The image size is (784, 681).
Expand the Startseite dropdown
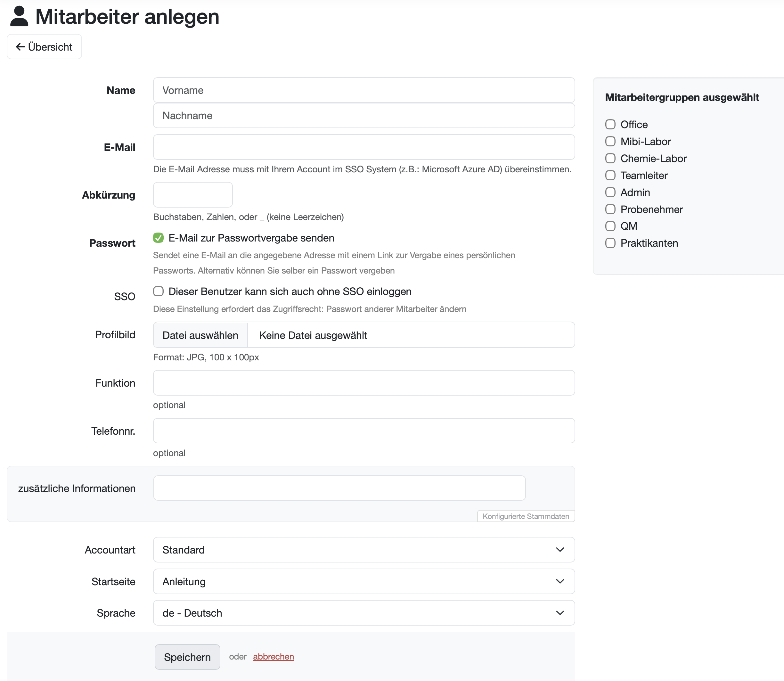[x=363, y=581]
